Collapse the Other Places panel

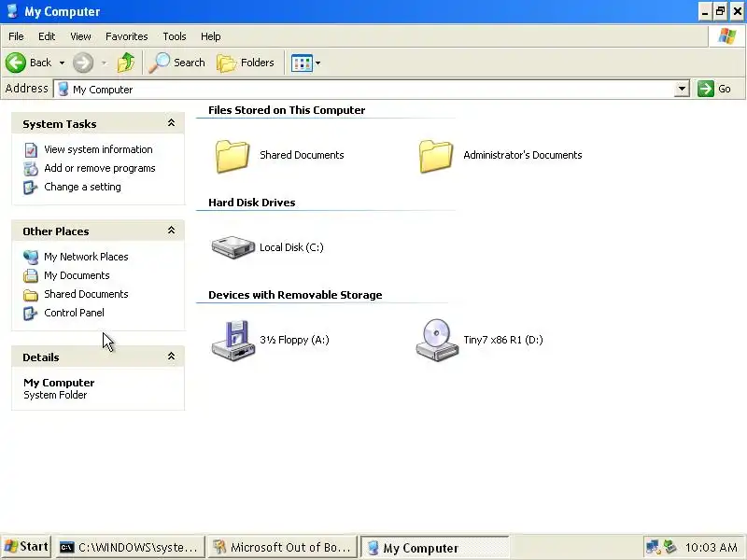pyautogui.click(x=171, y=231)
